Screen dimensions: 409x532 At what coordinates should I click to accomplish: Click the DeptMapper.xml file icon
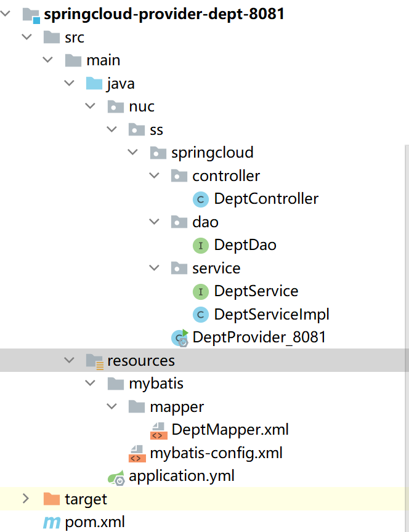pyautogui.click(x=158, y=430)
